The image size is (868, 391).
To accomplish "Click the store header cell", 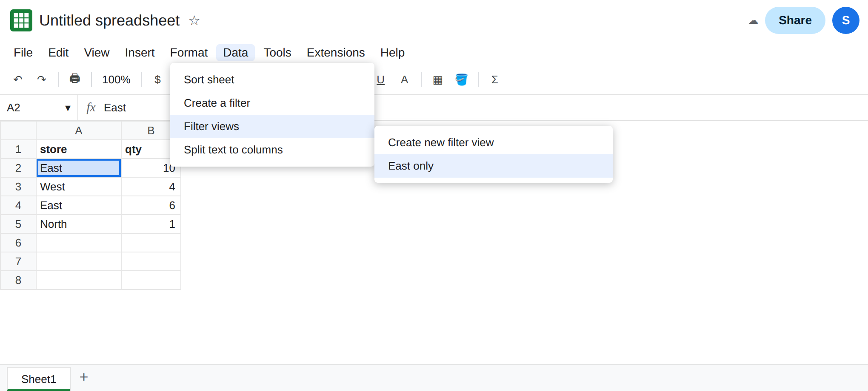I will pos(79,149).
